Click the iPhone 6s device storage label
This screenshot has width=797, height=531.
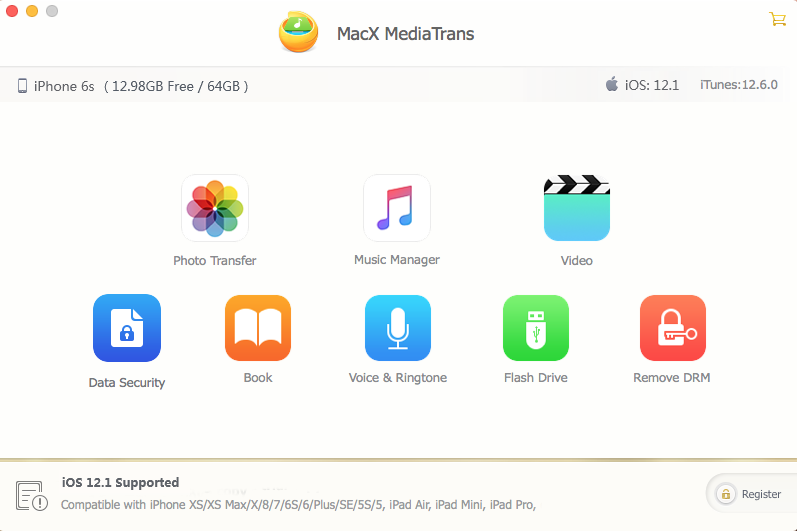tap(133, 86)
